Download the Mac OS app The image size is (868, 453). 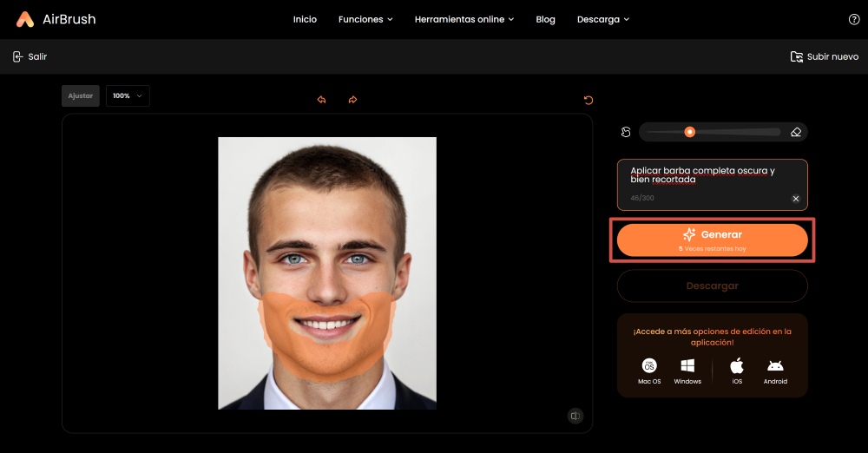[649, 370]
